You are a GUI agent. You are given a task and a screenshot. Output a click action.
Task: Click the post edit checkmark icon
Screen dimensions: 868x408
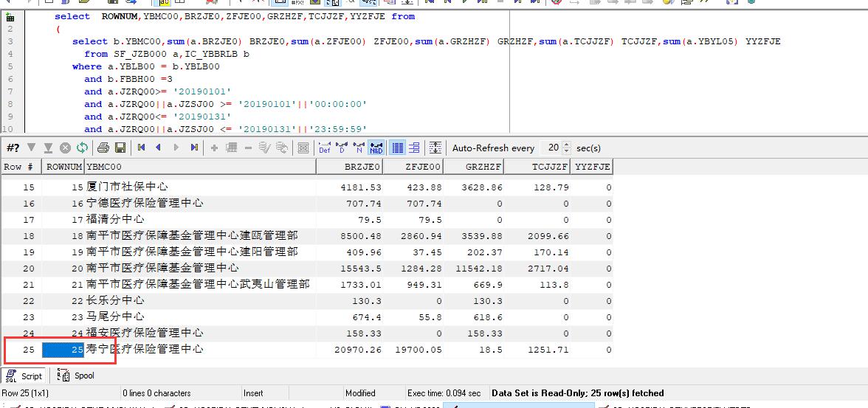point(264,148)
